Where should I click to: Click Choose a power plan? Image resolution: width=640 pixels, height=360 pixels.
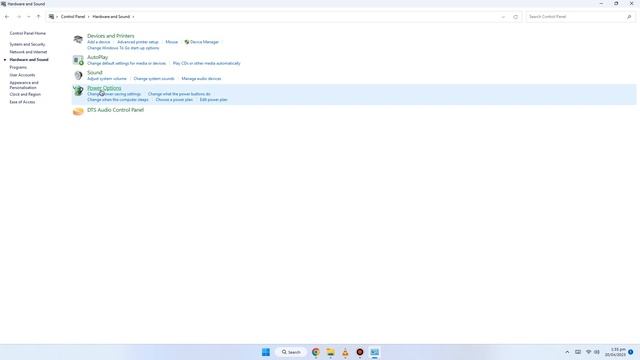click(174, 100)
